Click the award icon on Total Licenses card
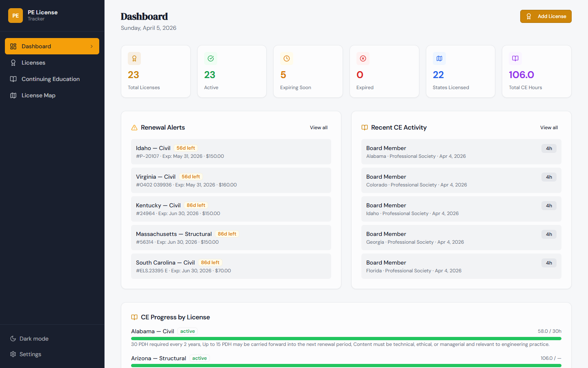This screenshot has width=588, height=368. point(134,58)
